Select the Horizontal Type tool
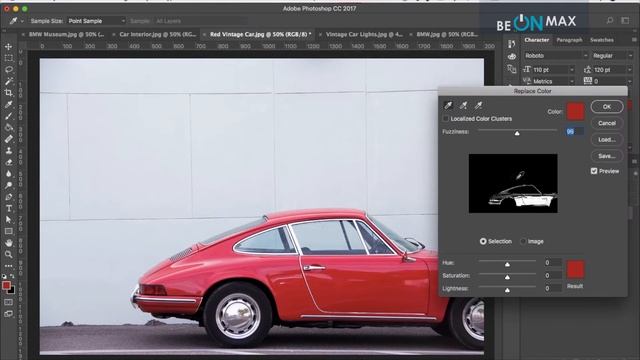 (x=9, y=208)
